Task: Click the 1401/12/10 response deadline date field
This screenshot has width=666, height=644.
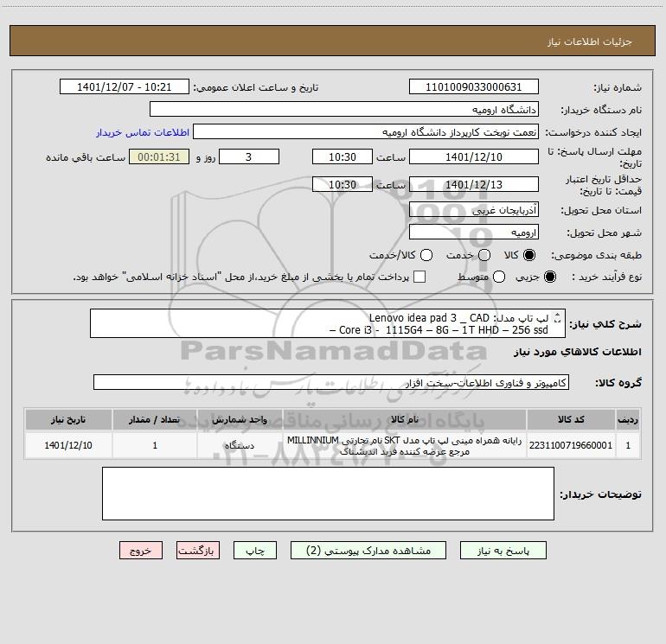Action: [x=474, y=156]
